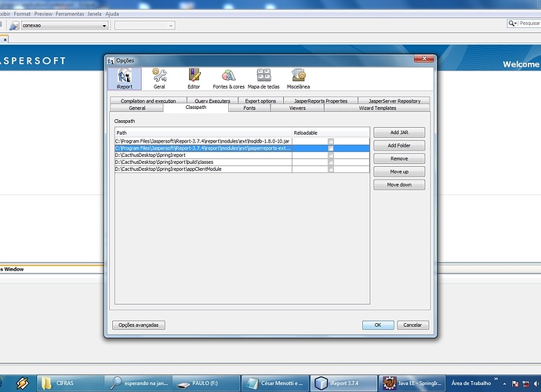The height and width of the screenshot is (392, 541).
Task: Open the César Menotti taskbar window
Action: [275, 383]
